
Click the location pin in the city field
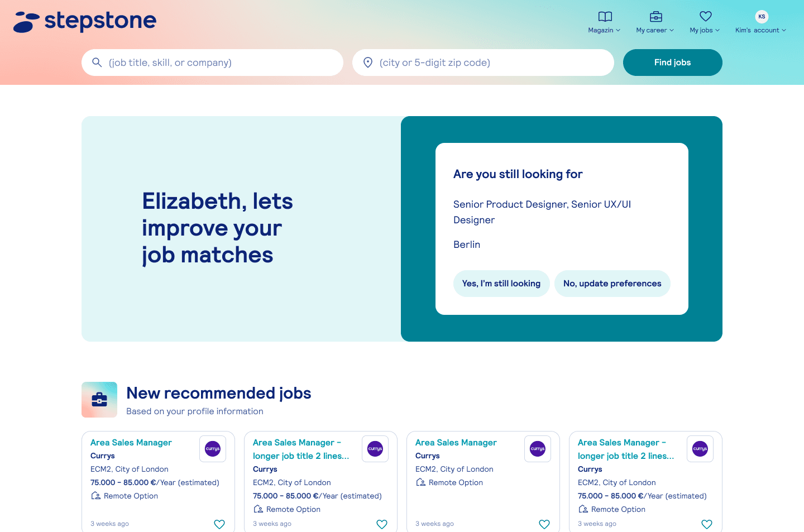coord(367,62)
